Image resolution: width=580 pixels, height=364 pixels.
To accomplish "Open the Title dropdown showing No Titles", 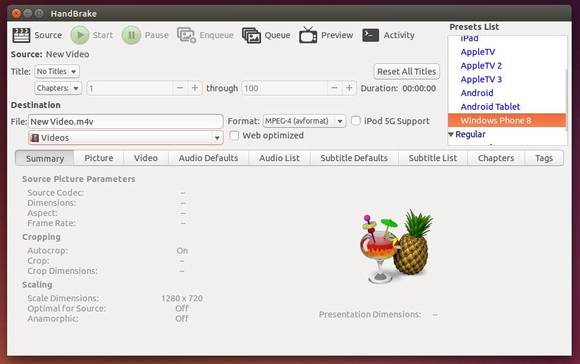I will tap(57, 71).
